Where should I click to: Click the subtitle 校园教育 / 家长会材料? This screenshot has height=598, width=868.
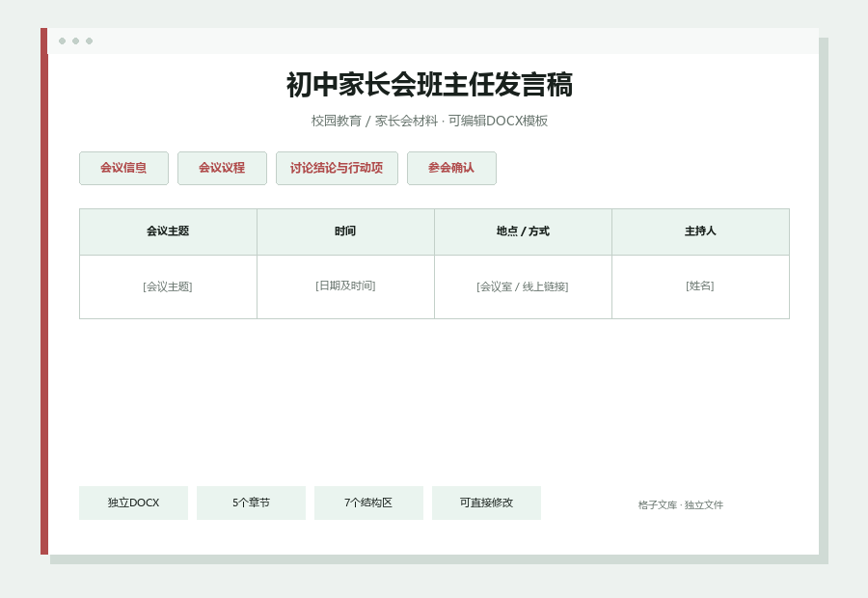click(x=374, y=121)
